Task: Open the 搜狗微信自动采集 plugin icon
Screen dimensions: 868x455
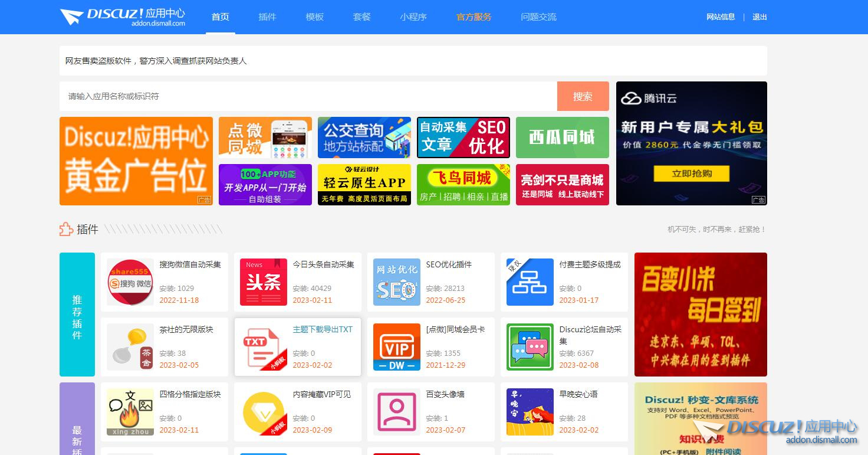Action: tap(130, 282)
